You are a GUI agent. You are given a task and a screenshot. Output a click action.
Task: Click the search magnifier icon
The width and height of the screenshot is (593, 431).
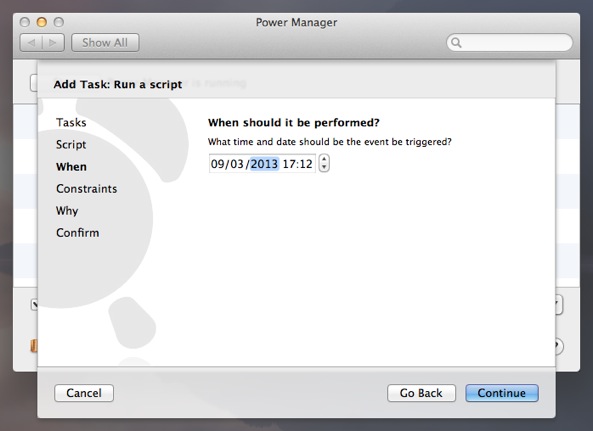click(x=456, y=42)
